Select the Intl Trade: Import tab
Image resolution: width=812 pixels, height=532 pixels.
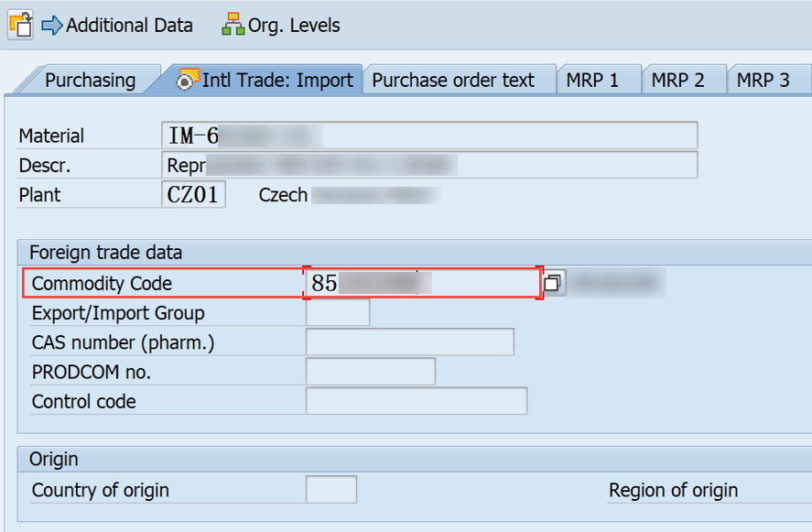[265, 81]
